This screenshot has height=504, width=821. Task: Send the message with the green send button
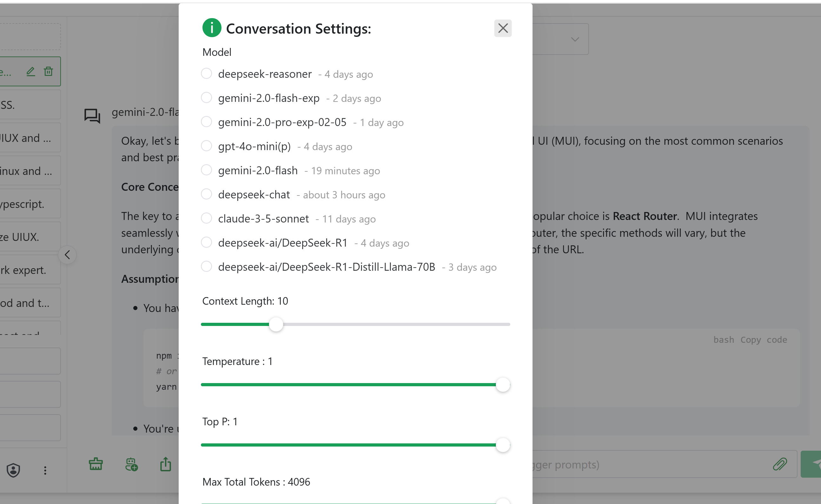(811, 464)
